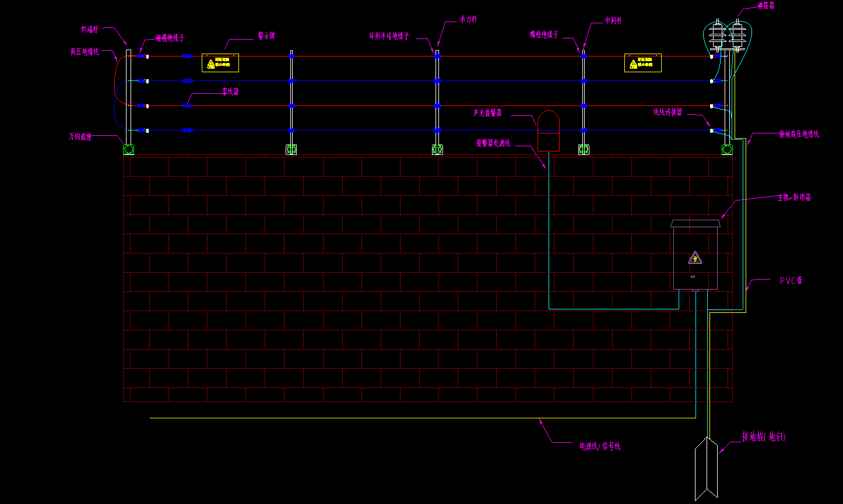Select the green base under the terminal pole
Image resolution: width=843 pixels, height=504 pixels.
tap(129, 150)
